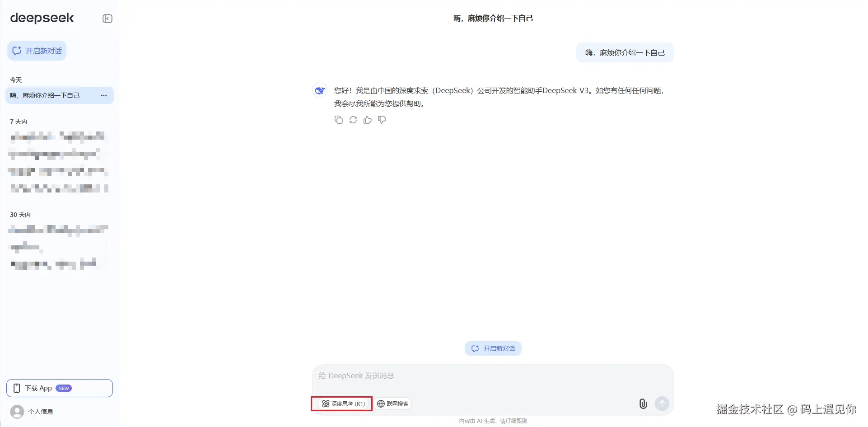Viewport: 868px width, 427px height.
Task: Click the 30 天内 section label
Action: (20, 215)
